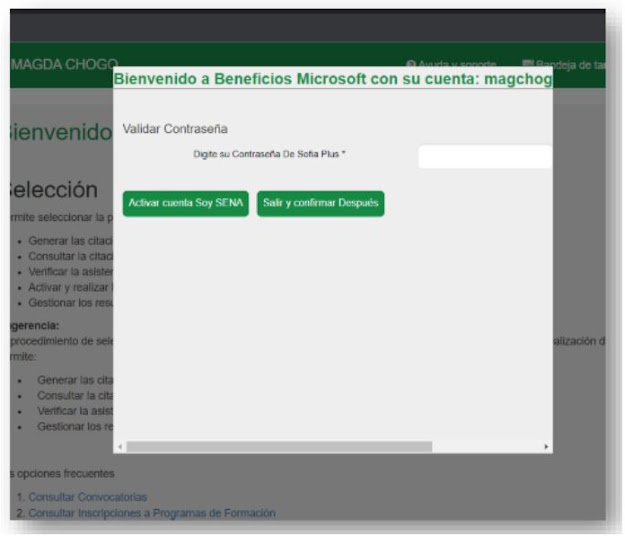Click the Selección heading in background page
This screenshot has height=536, width=625.
pos(53,190)
